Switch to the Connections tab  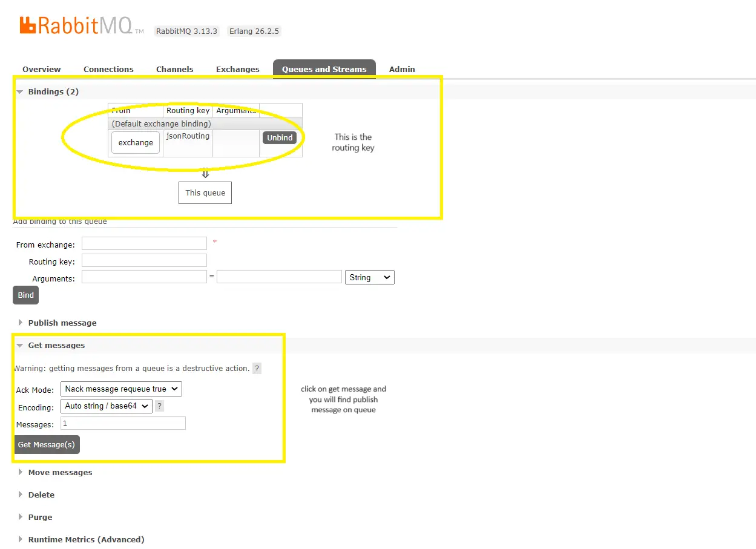[x=108, y=69]
